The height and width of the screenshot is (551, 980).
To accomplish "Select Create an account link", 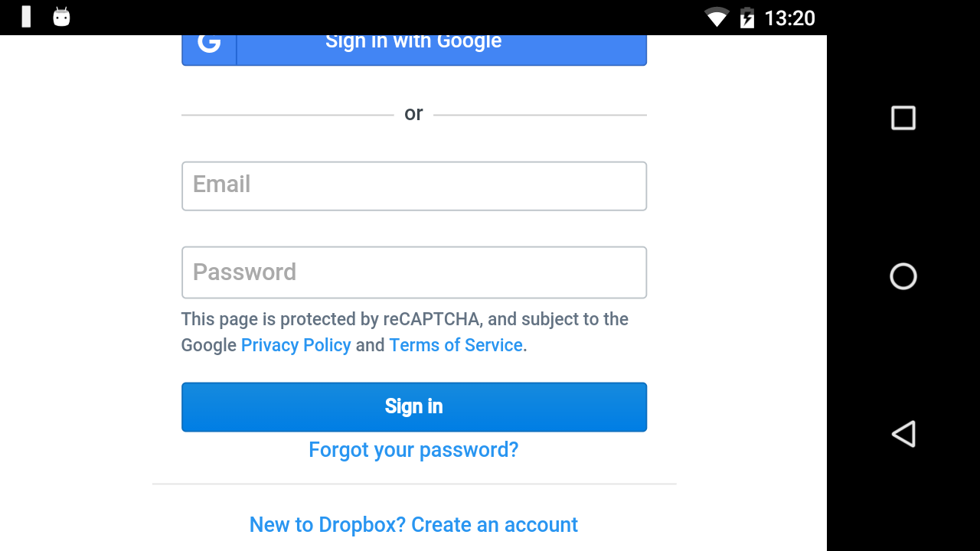I will tap(494, 525).
